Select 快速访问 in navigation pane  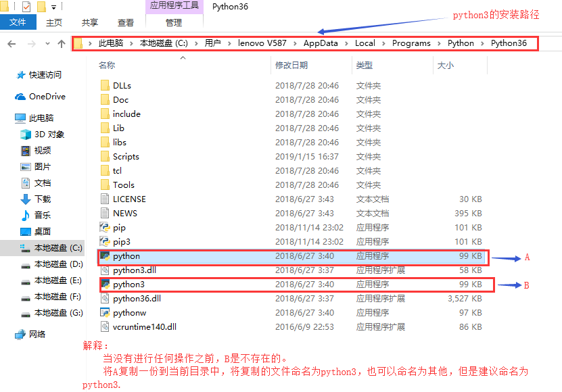(39, 75)
